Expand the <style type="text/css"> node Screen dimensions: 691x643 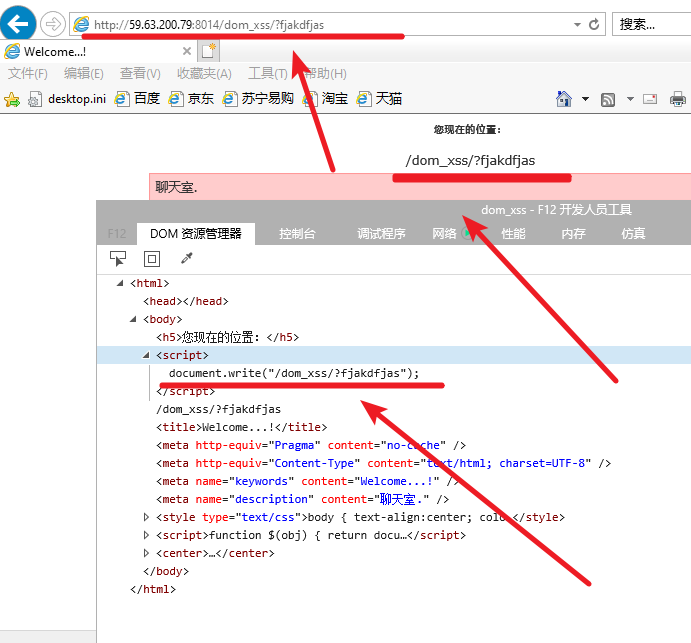pyautogui.click(x=146, y=517)
